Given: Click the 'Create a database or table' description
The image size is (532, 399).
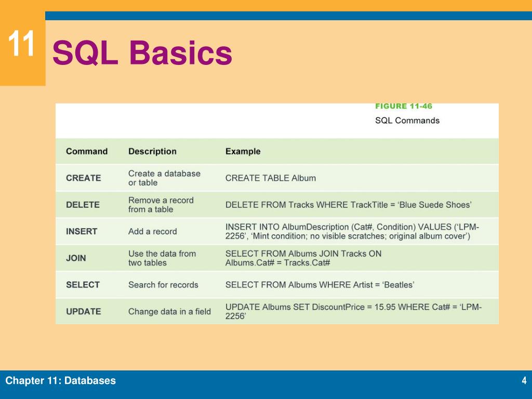Looking at the screenshot, I should tap(164, 178).
